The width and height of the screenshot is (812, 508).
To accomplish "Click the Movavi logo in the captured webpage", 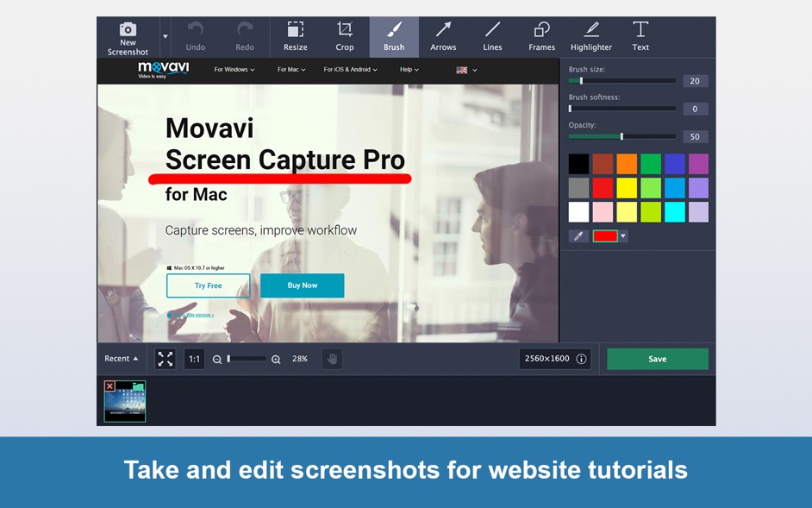I will tap(163, 70).
